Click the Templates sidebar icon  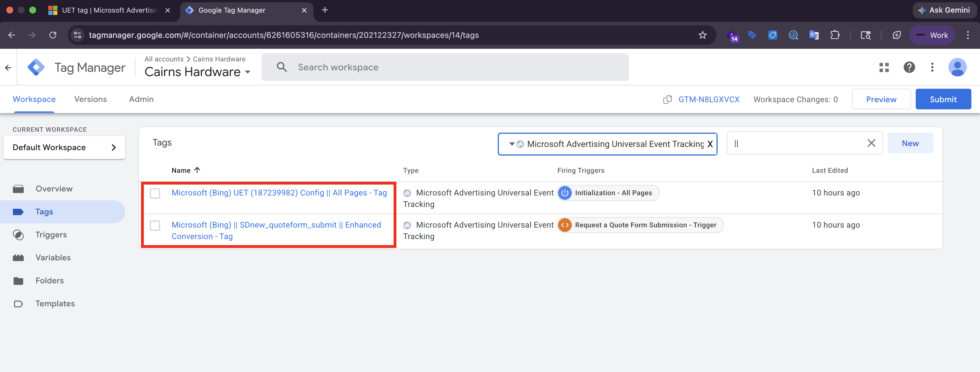(x=18, y=303)
